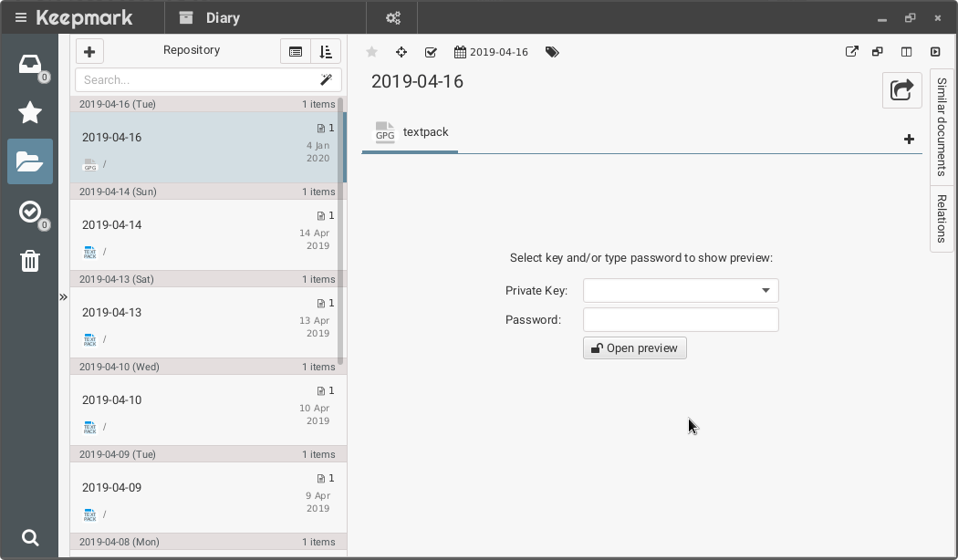This screenshot has height=560, width=958.
Task: Open the Similar documents side tab
Action: coord(942,127)
